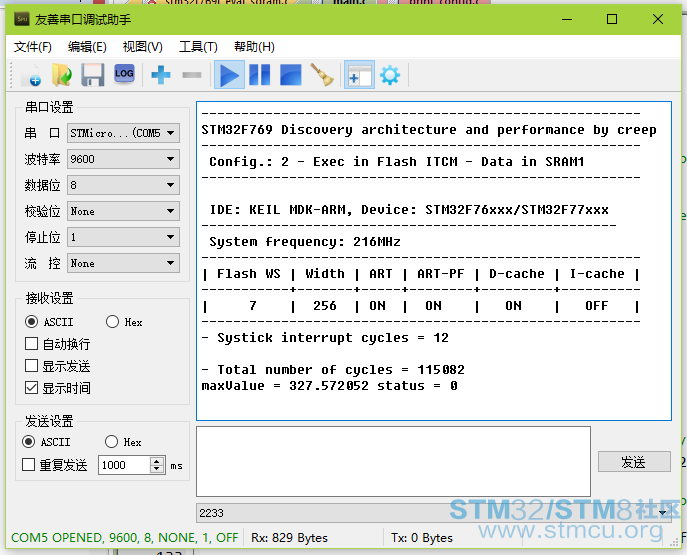This screenshot has width=687, height=555.
Task: Click the send text input area
Action: [x=393, y=461]
